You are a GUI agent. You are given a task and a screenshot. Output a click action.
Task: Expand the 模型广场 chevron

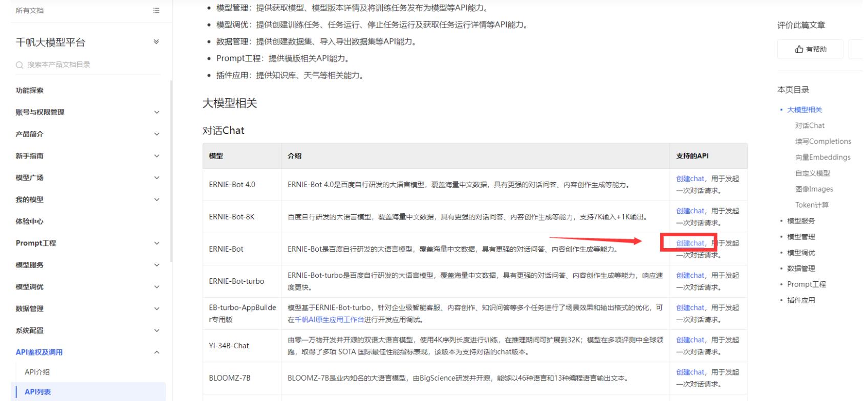point(157,178)
